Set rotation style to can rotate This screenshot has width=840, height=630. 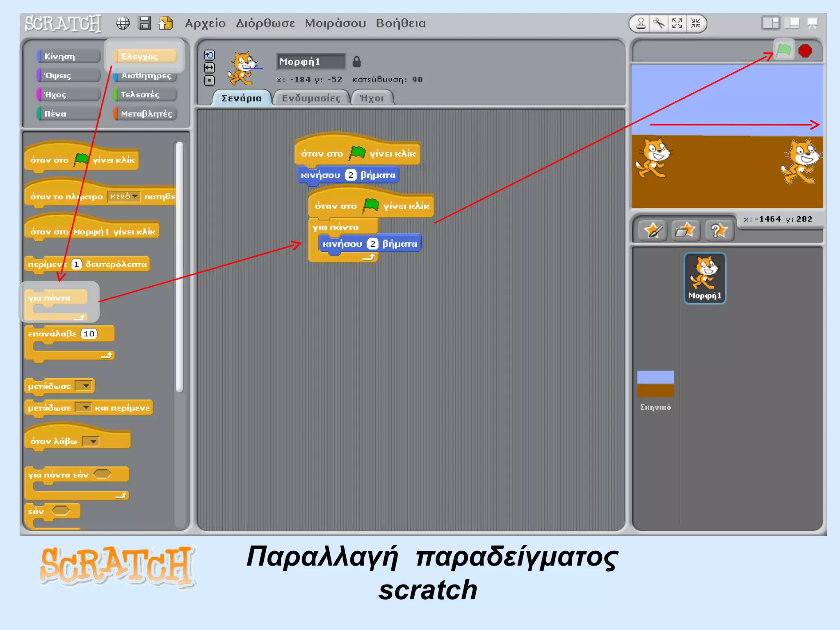(x=209, y=55)
